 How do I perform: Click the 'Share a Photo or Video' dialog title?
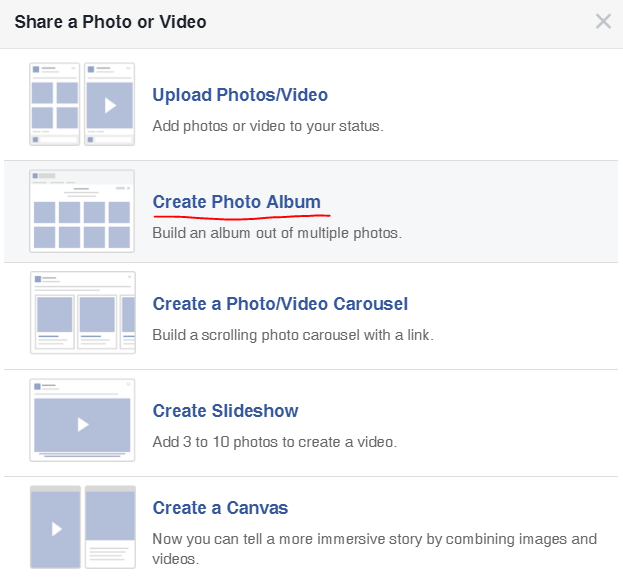(110, 21)
